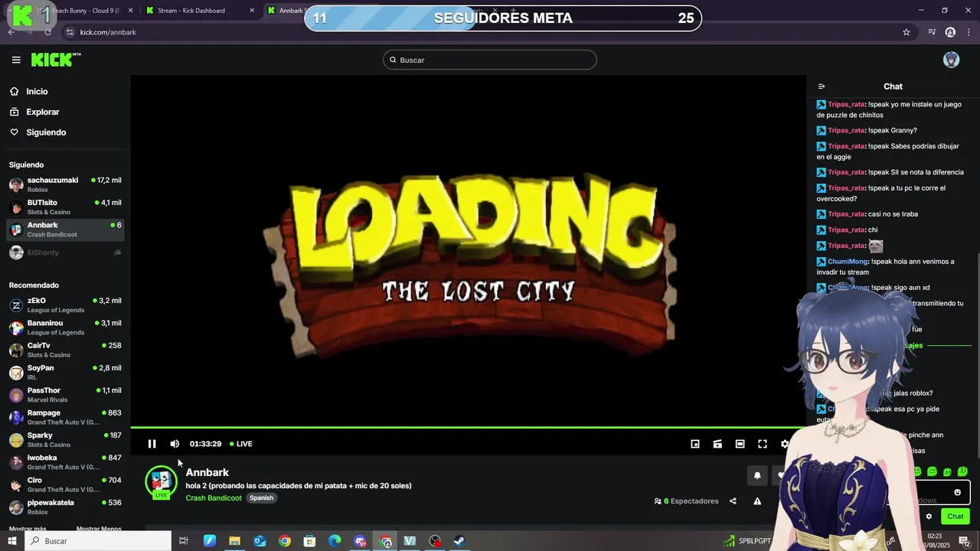Open Rampage recommended channel
980x551 pixels.
[65, 417]
